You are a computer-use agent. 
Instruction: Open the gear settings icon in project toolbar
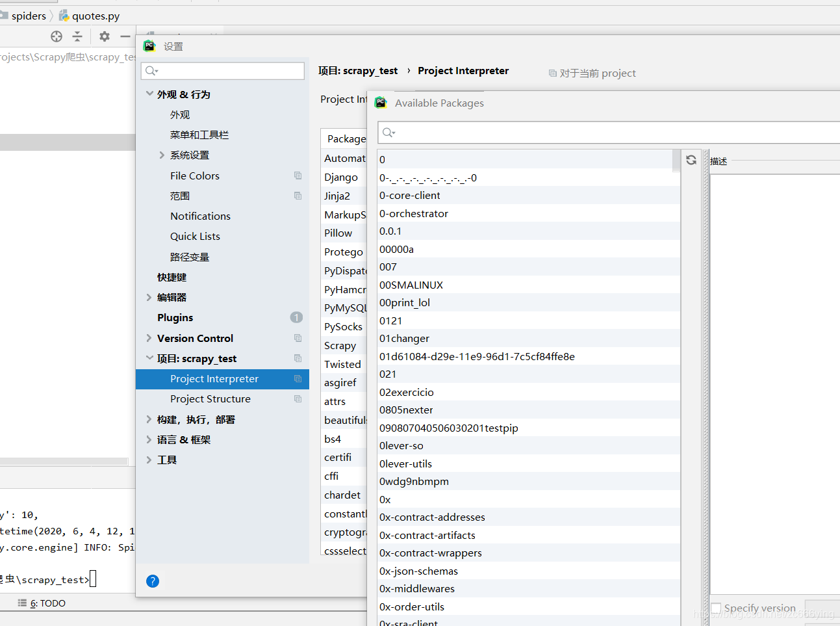click(104, 36)
